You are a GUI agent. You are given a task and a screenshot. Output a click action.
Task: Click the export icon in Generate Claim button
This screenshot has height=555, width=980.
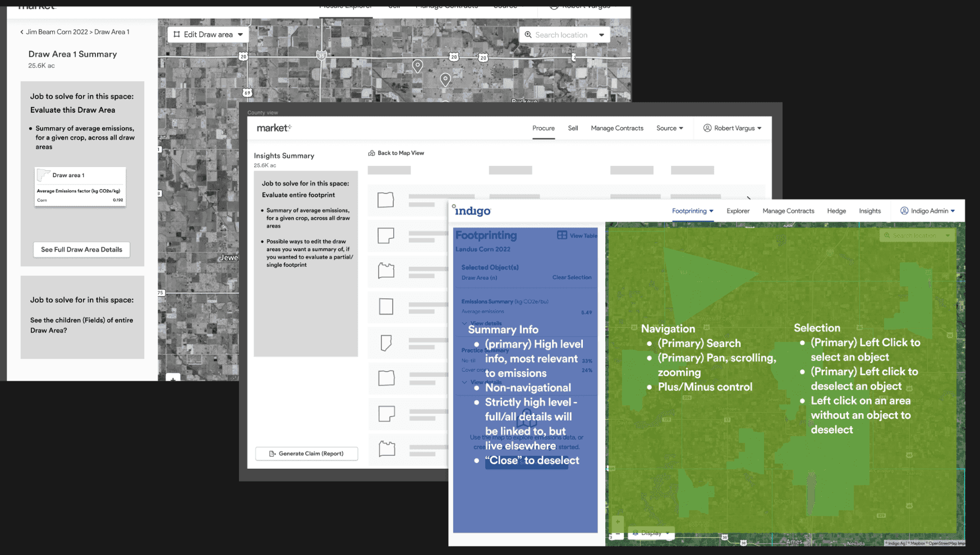tap(273, 454)
